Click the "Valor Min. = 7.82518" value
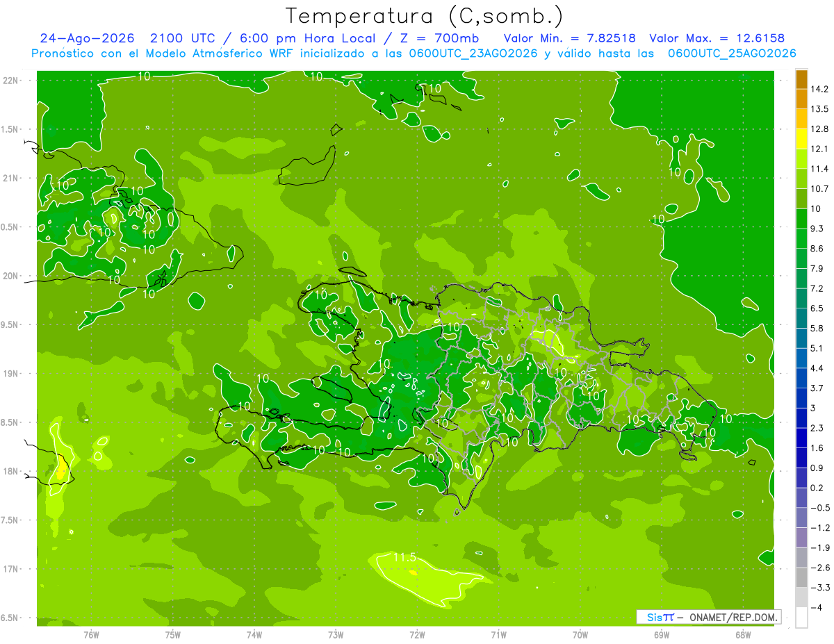 (x=569, y=38)
